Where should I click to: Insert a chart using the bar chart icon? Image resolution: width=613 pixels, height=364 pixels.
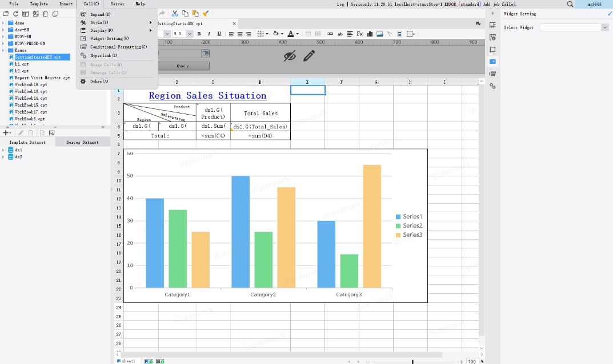point(370,34)
